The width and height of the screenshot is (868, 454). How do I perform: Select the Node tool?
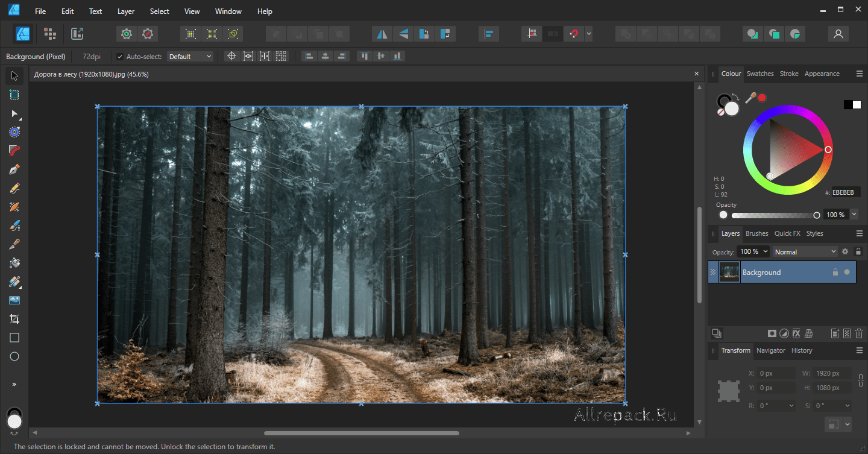pyautogui.click(x=14, y=113)
